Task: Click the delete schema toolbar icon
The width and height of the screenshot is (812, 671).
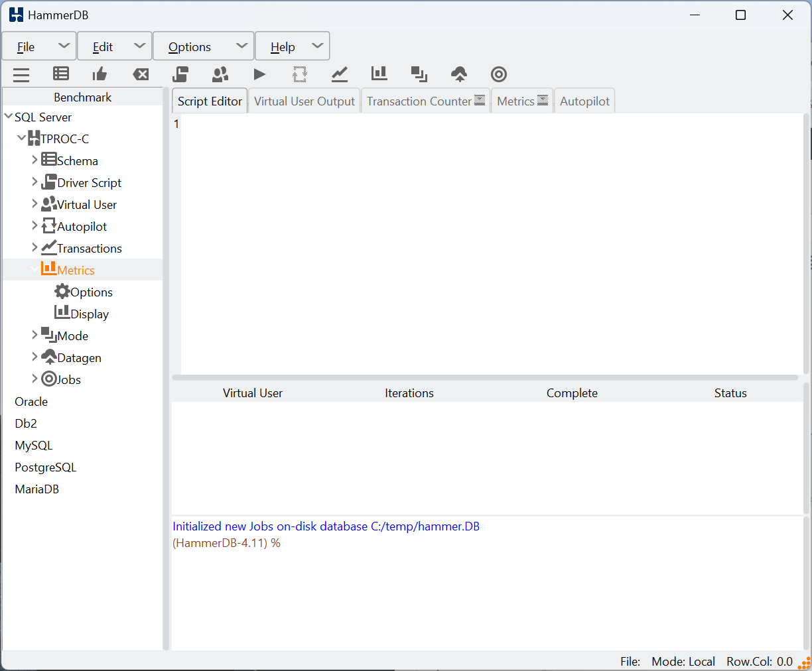Action: 141,74
